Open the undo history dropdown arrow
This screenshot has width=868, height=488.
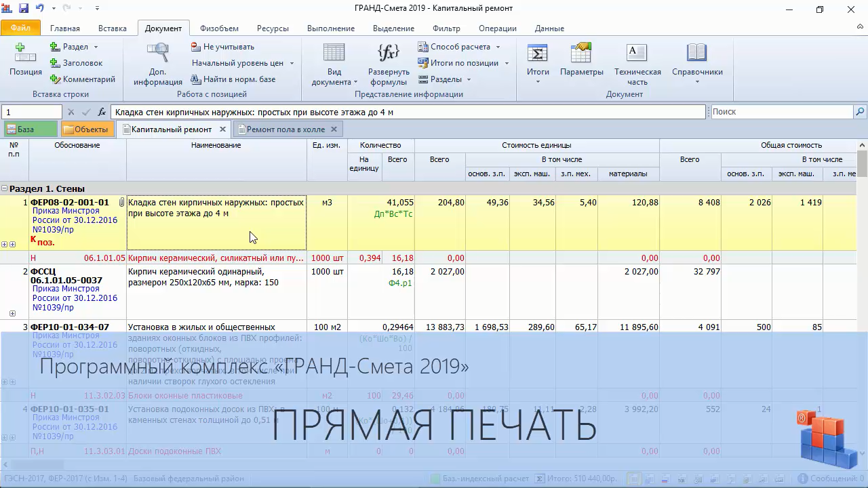[52, 9]
